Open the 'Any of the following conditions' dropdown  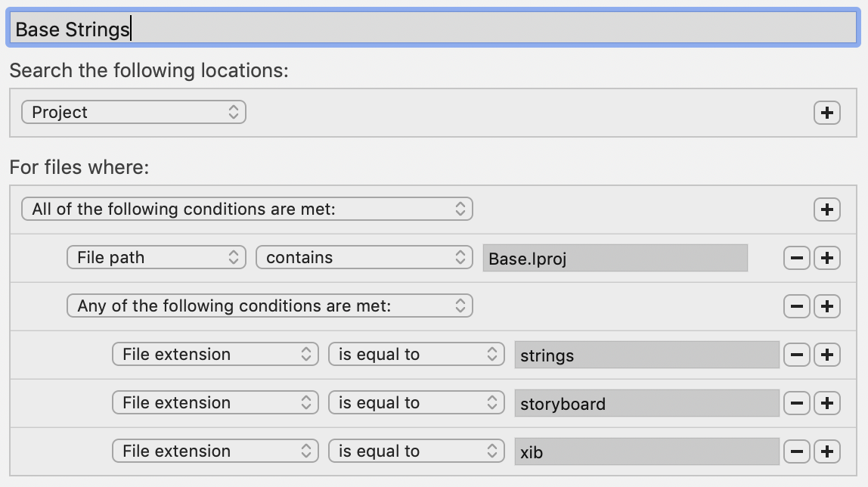270,306
